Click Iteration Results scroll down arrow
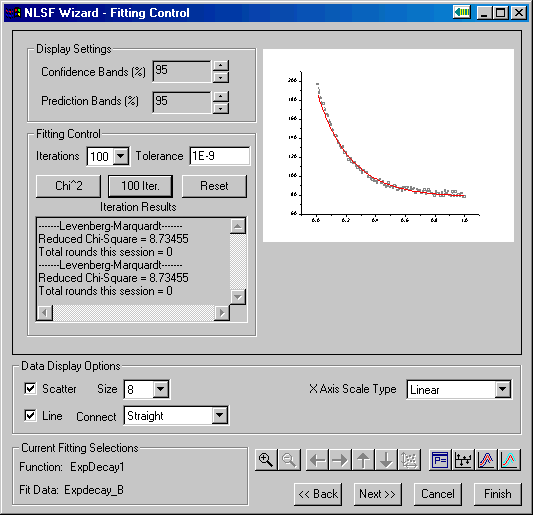 tap(238, 297)
